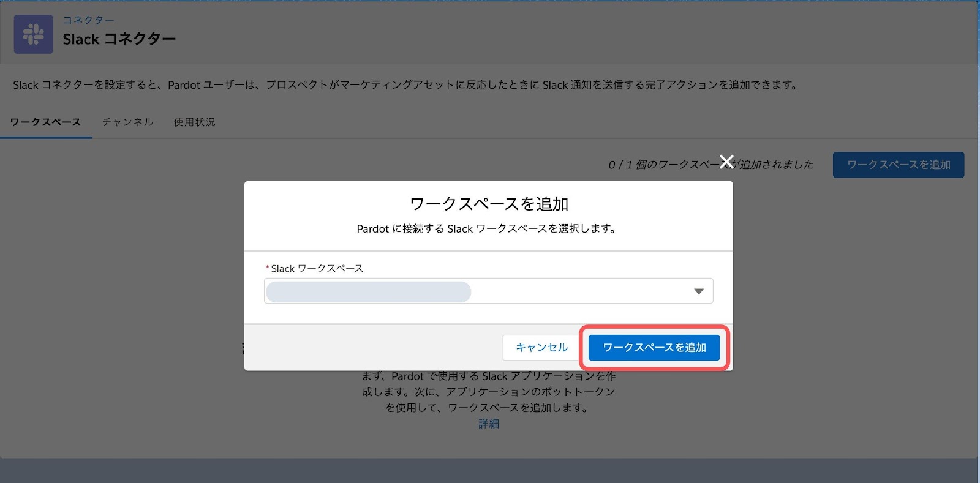Close the ワークスペースを追加 dialog with X

tap(726, 162)
